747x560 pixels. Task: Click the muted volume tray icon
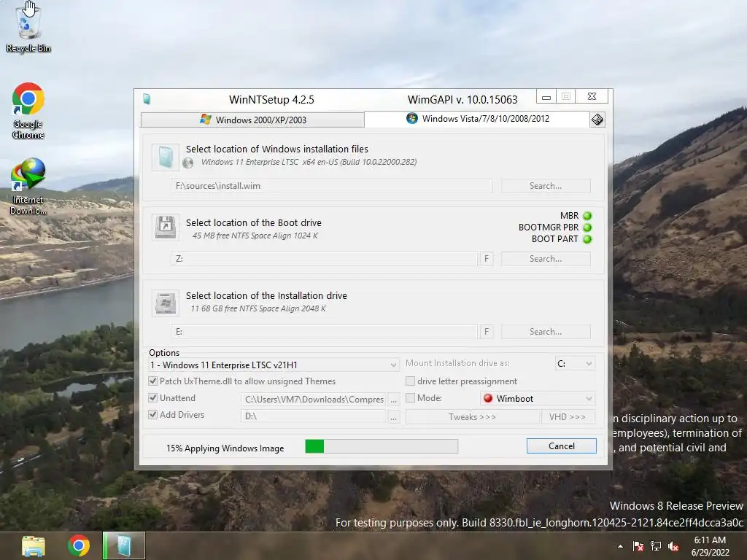pos(673,546)
